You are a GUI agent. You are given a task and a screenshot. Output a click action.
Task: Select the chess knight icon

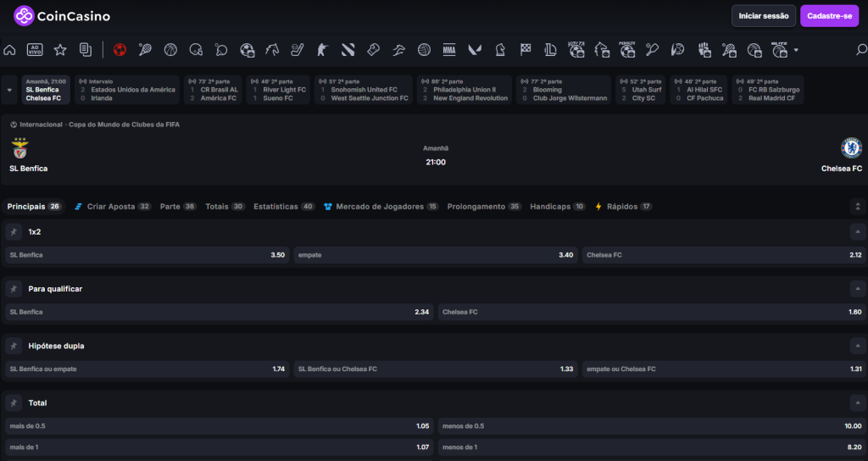(x=500, y=50)
